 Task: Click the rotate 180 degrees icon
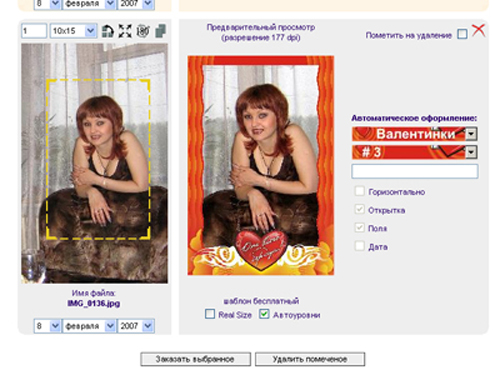click(x=143, y=31)
